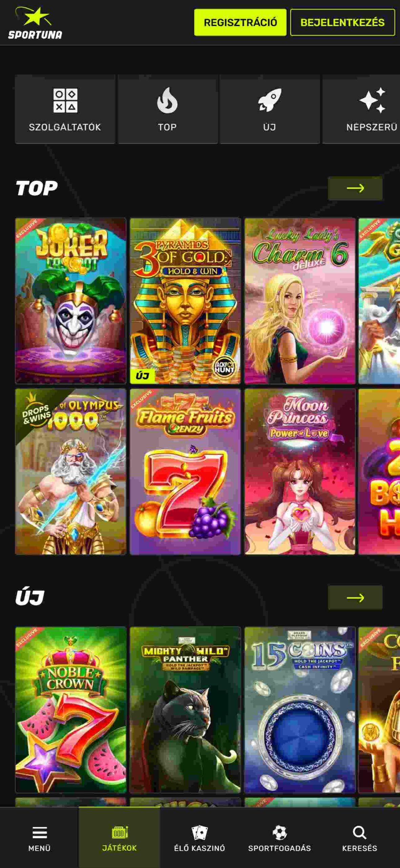Image resolution: width=400 pixels, height=868 pixels.
Task: Launch Moon Princess Power of Love
Action: tap(300, 472)
